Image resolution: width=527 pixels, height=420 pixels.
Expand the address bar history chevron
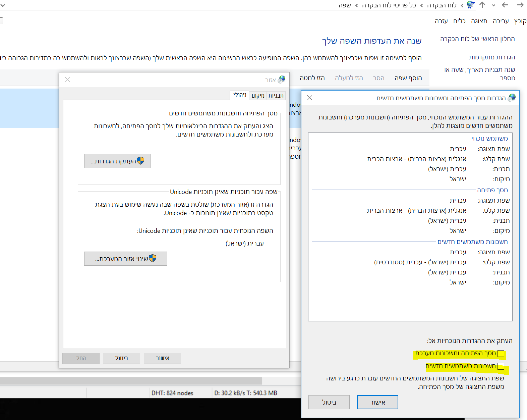click(x=2, y=5)
